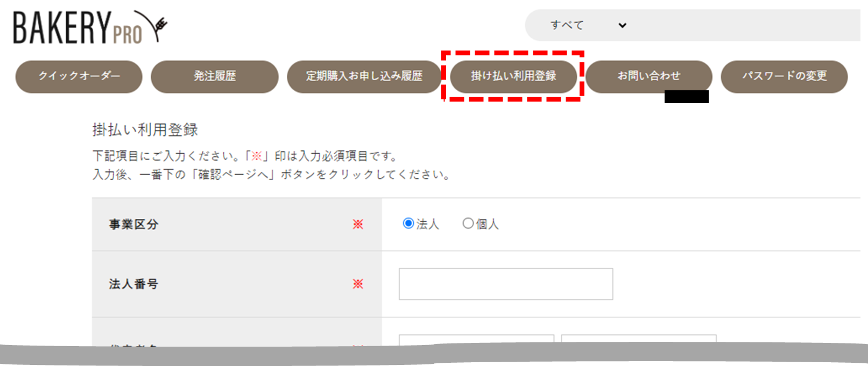Click the search text box at top
Screen dimensions: 868x366
tap(748, 25)
